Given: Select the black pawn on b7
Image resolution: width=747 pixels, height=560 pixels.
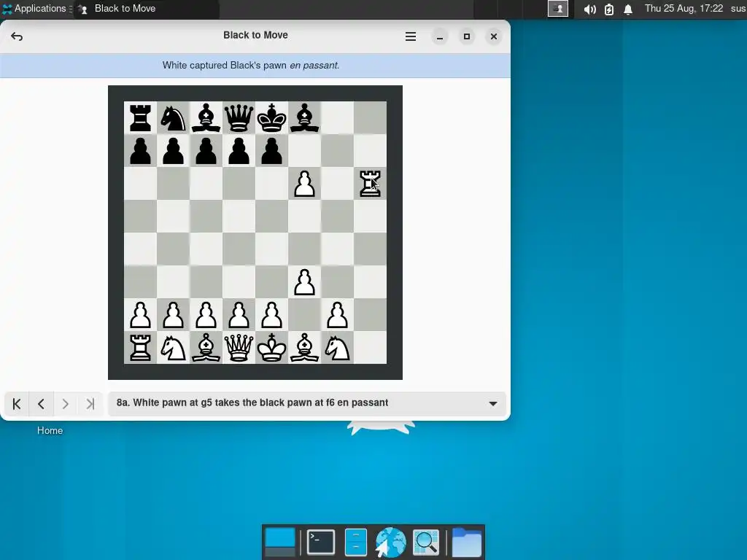Looking at the screenshot, I should [x=173, y=151].
